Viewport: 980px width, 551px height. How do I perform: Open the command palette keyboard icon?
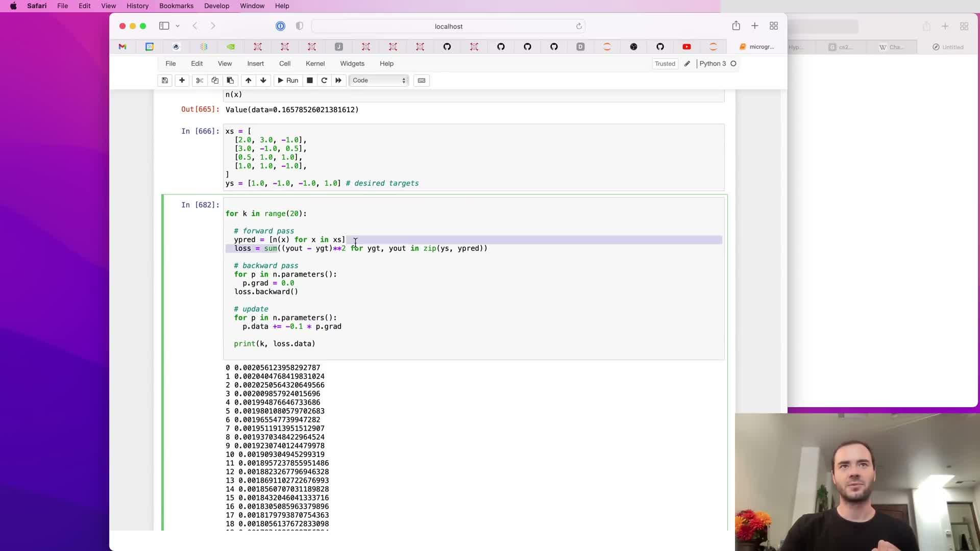(422, 80)
